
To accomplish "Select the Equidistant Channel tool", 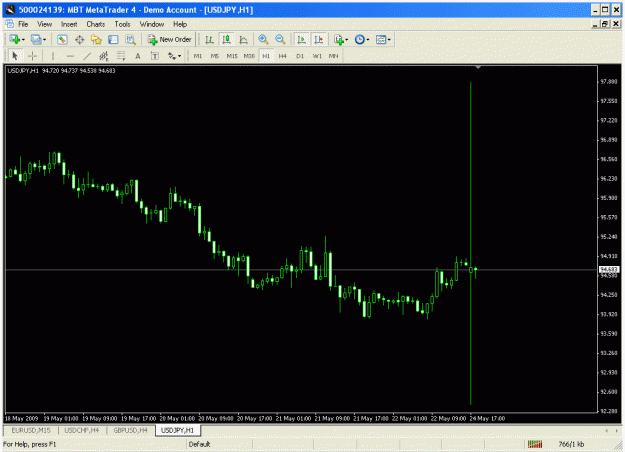I will tap(104, 56).
